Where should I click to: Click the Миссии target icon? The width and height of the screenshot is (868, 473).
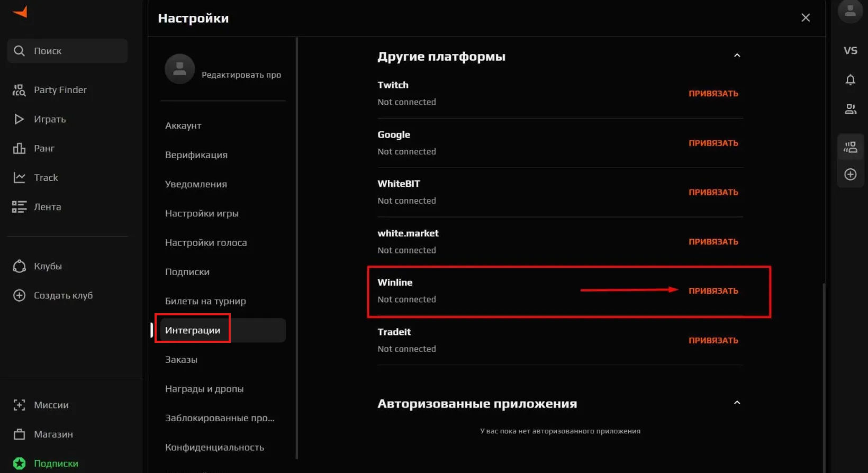point(19,405)
